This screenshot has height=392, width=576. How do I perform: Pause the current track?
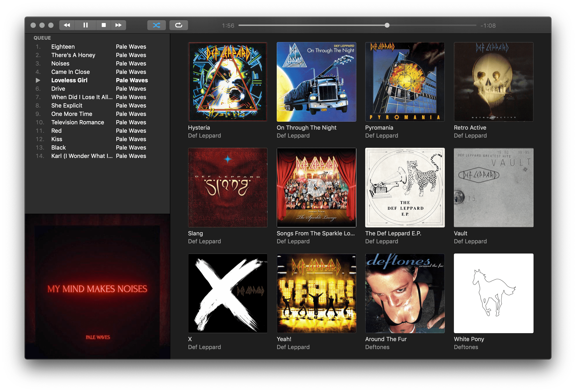(85, 25)
